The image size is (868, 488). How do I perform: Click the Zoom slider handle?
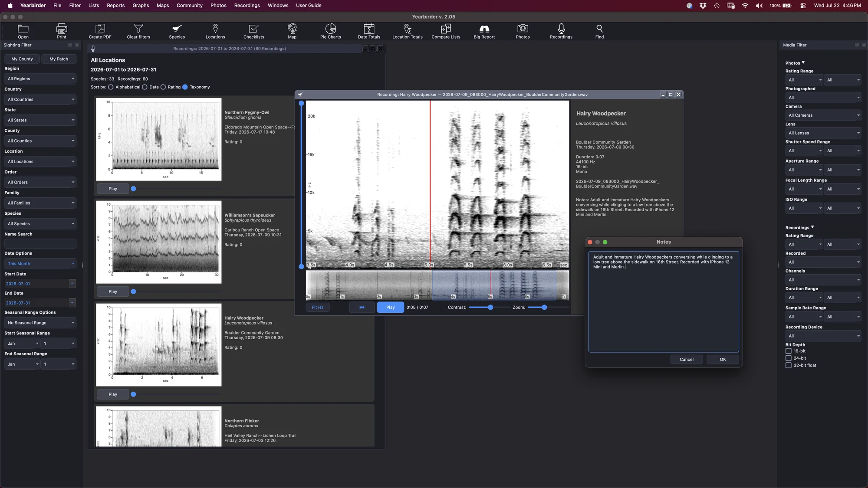(544, 308)
